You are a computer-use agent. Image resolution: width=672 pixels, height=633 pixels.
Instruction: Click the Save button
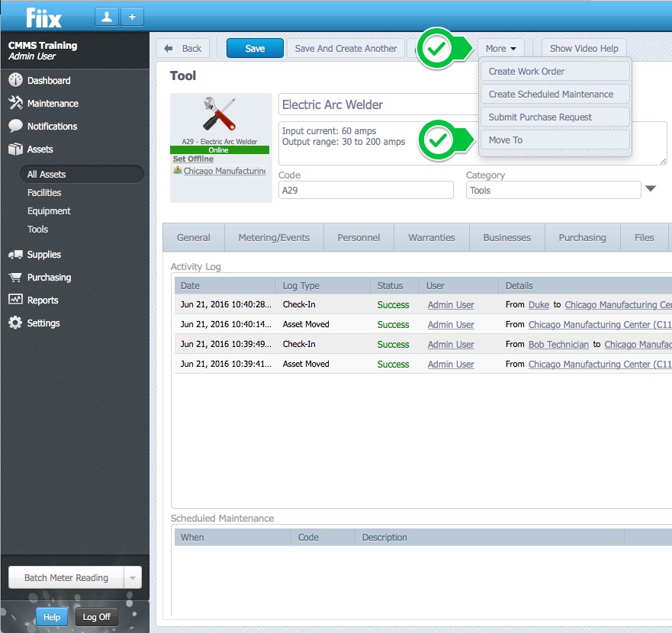(x=255, y=48)
